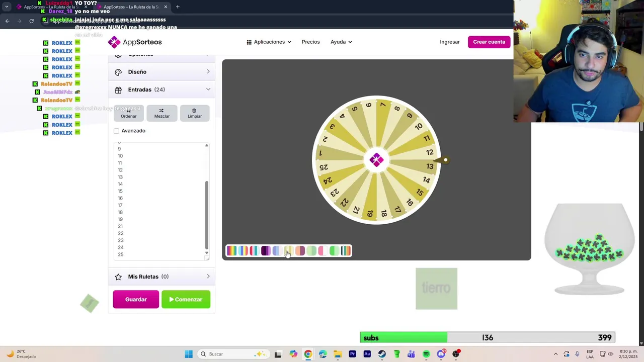Image resolution: width=644 pixels, height=362 pixels.
Task: Enable the Avanzado checkbox
Action: [116, 131]
